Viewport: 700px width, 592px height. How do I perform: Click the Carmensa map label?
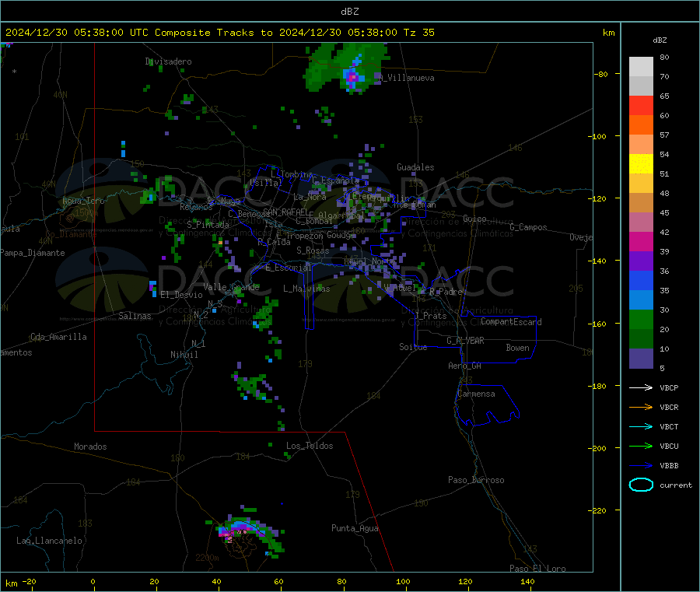click(476, 394)
